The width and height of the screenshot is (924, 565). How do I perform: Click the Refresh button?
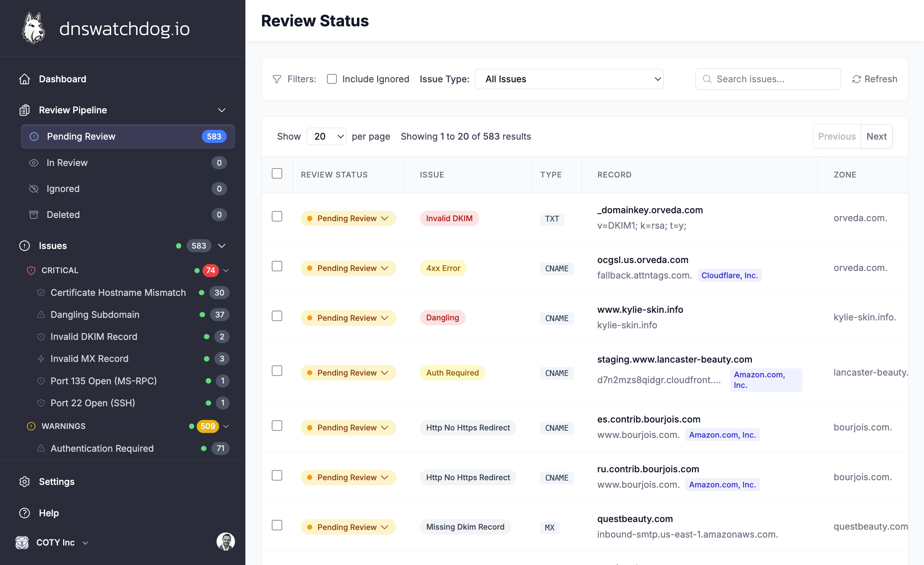coord(875,79)
